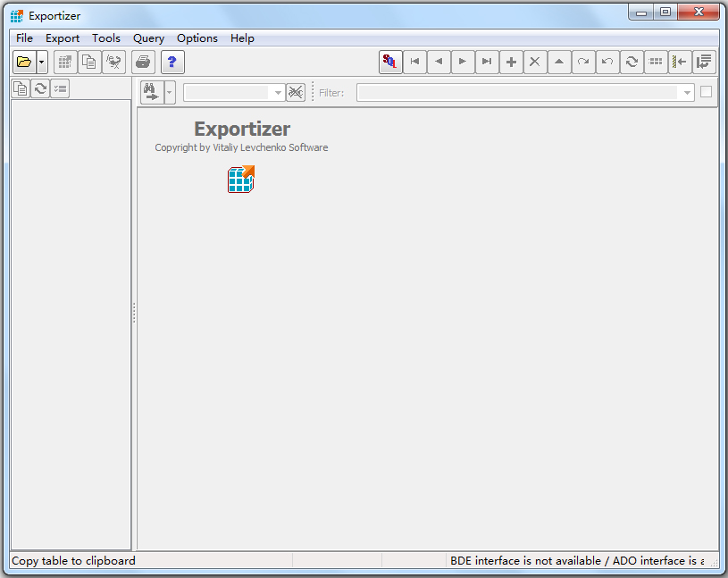Delete record with the X icon
The height and width of the screenshot is (578, 728).
point(535,62)
